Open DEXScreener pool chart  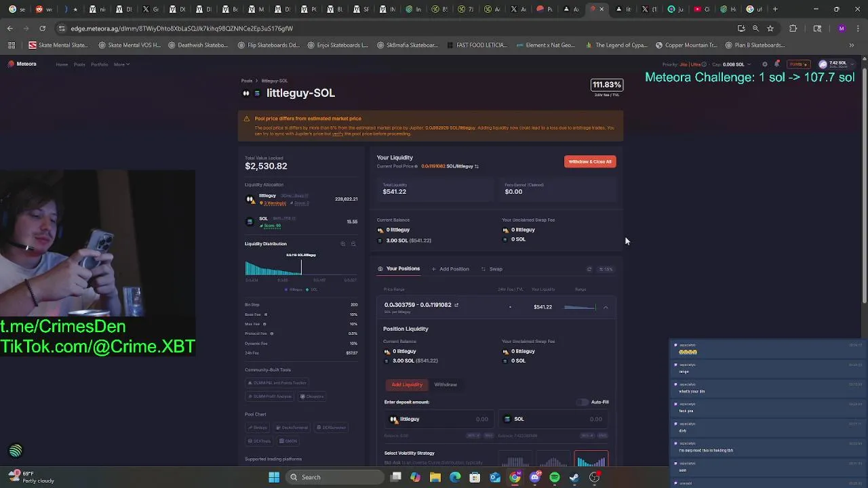(332, 428)
